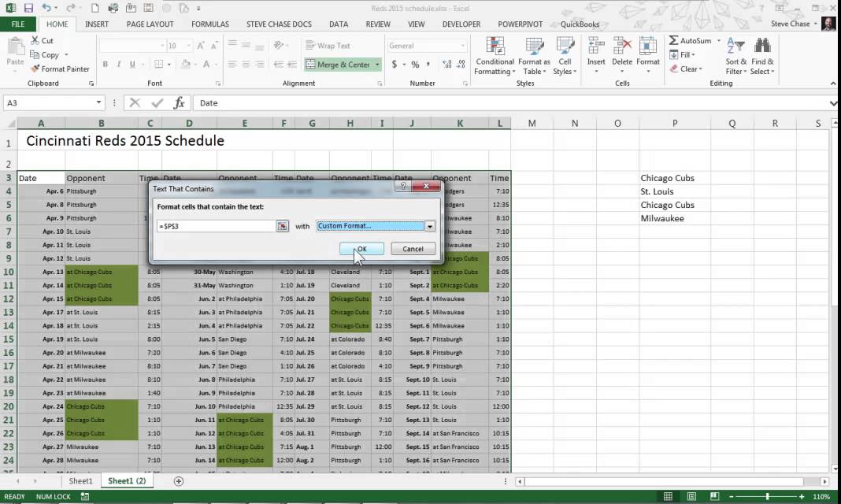Collapse the ribbon chevron
This screenshot has width=841, height=504.
coord(833,83)
